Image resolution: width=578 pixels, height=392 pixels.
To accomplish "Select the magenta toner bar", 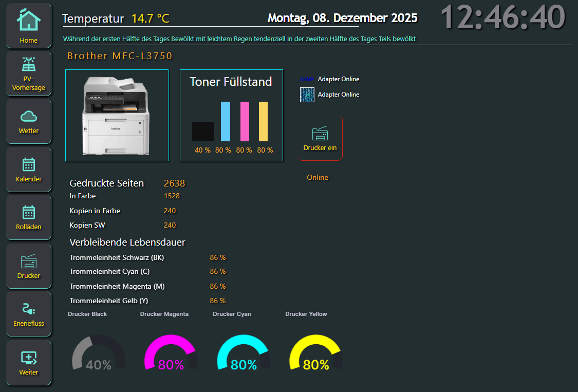I will (x=245, y=121).
